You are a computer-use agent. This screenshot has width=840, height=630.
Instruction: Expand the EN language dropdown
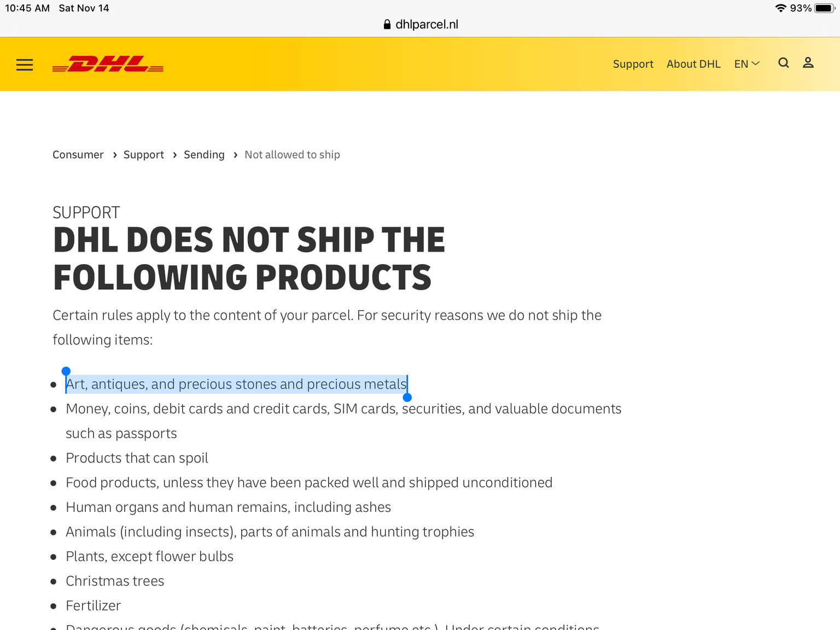pos(747,64)
